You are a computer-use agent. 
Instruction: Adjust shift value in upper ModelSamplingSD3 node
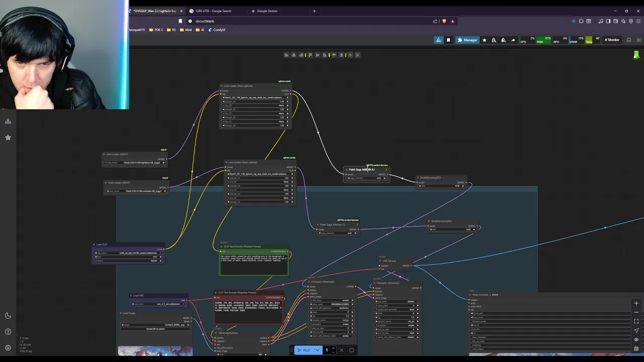tap(441, 186)
